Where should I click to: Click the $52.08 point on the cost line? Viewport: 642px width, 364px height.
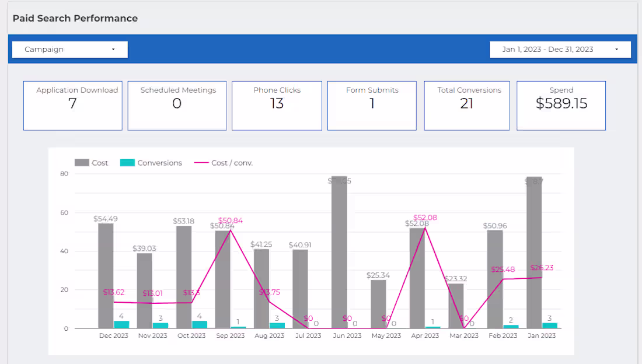(425, 227)
